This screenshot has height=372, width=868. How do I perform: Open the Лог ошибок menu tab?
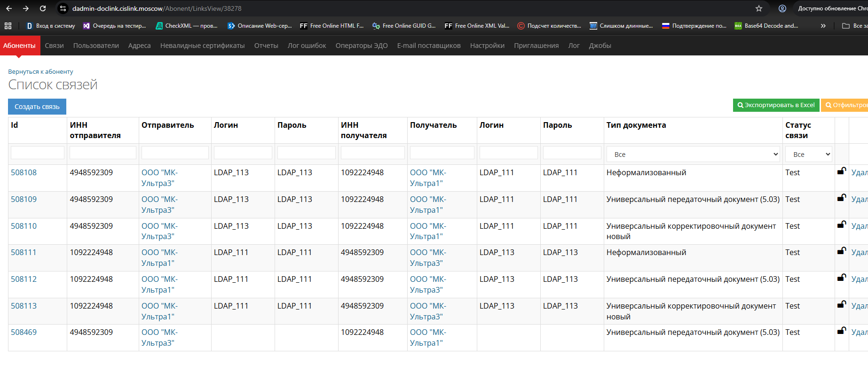(x=307, y=46)
